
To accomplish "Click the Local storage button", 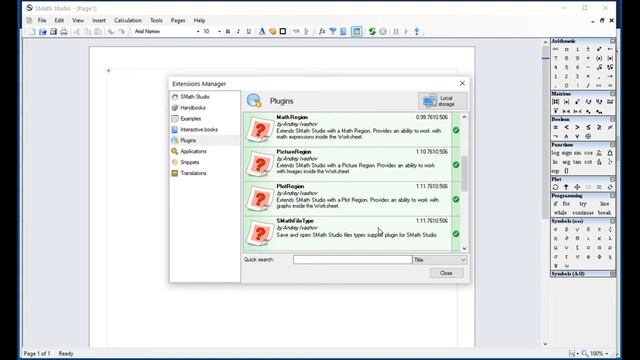I will pyautogui.click(x=442, y=101).
